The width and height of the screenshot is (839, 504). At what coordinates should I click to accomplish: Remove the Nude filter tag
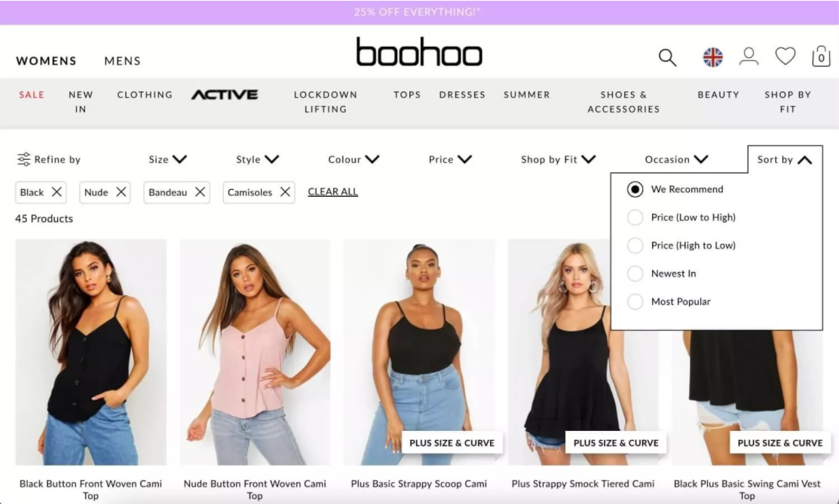point(121,191)
